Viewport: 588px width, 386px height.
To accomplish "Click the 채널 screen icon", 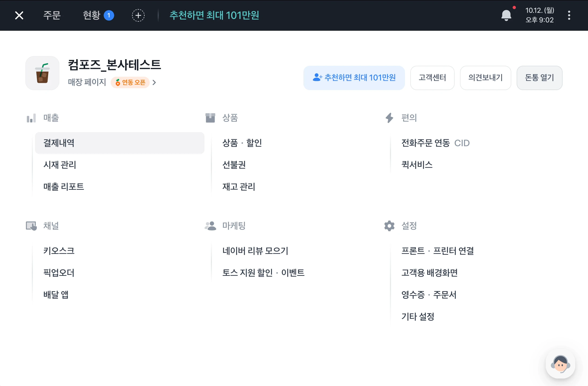I will 31,226.
